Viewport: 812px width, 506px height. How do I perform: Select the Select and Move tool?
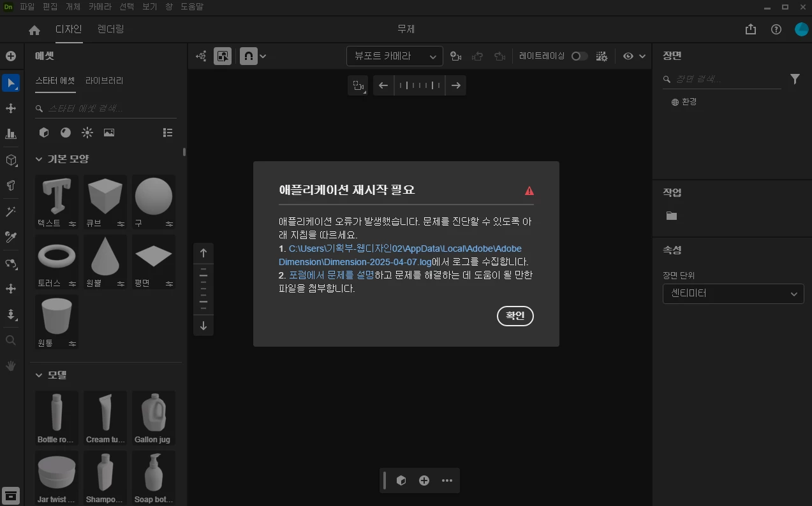point(11,83)
